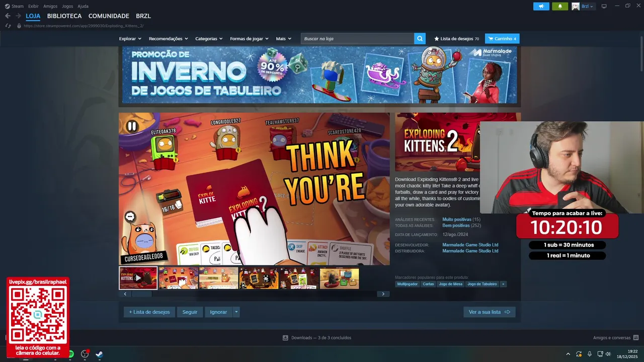This screenshot has width=644, height=362.
Task: Open the Amigos menu
Action: tap(50, 6)
